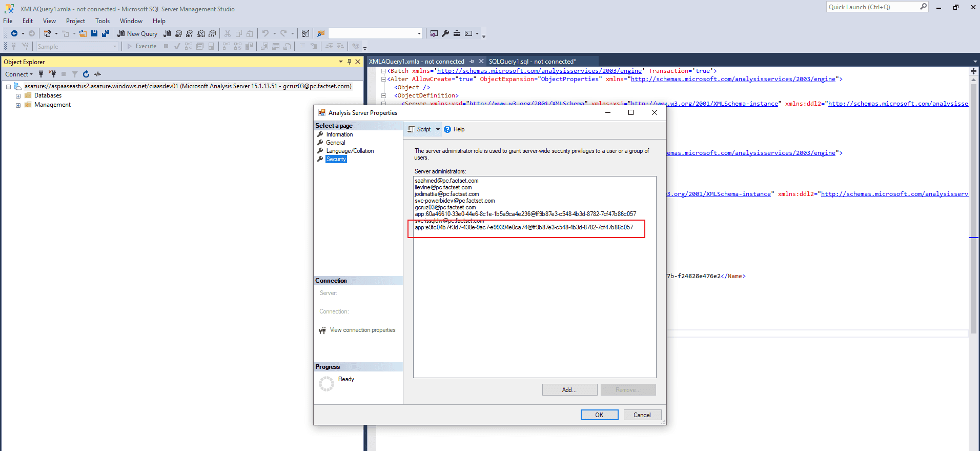Image resolution: width=980 pixels, height=451 pixels.
Task: Open a new MDX query
Action: [178, 33]
